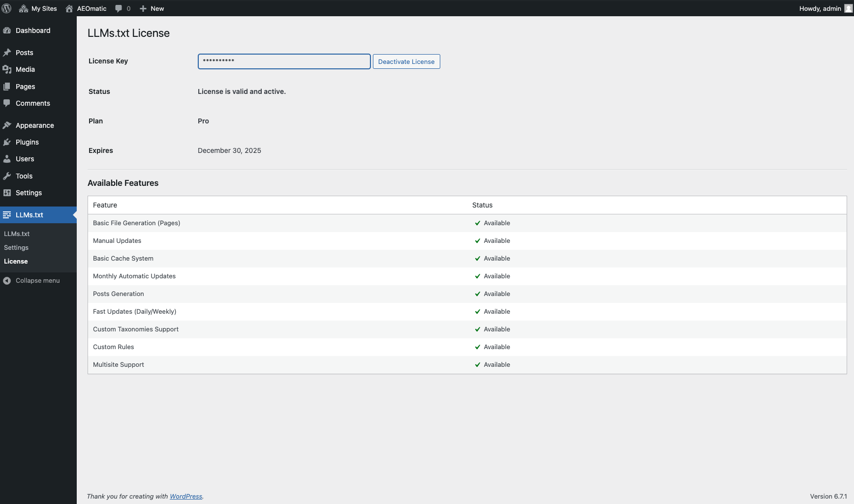Click the Tools wrench icon
854x504 pixels.
point(7,176)
